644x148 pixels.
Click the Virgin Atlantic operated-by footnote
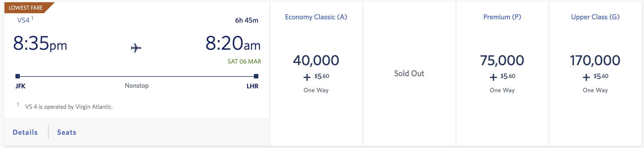[x=69, y=107]
